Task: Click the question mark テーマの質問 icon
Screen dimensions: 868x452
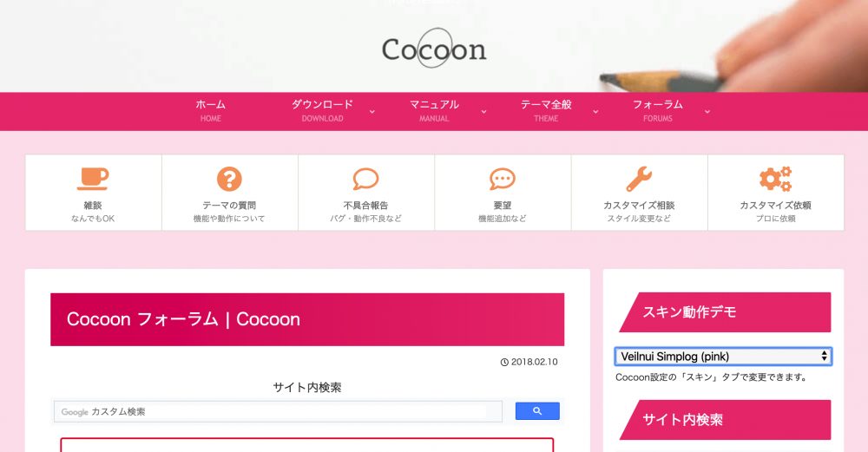Action: point(229,180)
